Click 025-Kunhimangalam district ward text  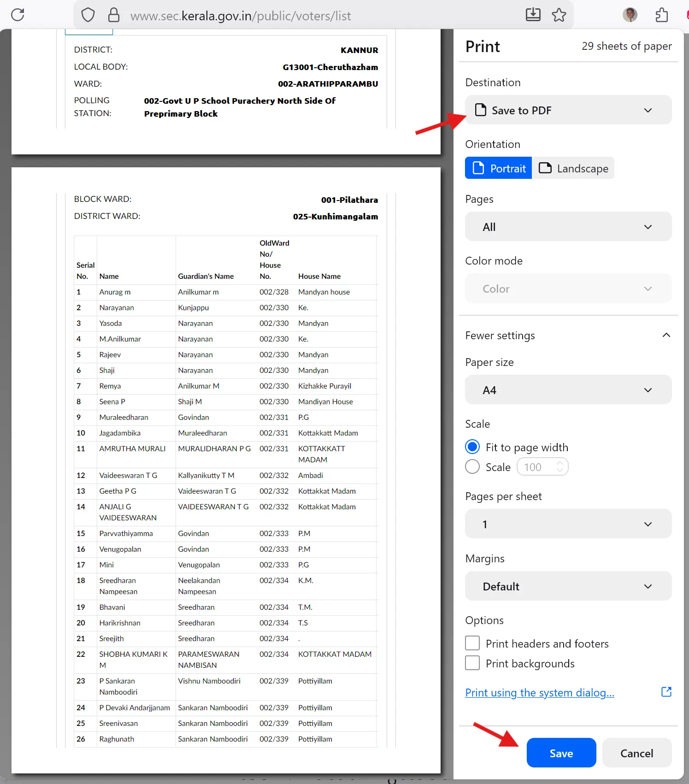click(336, 217)
